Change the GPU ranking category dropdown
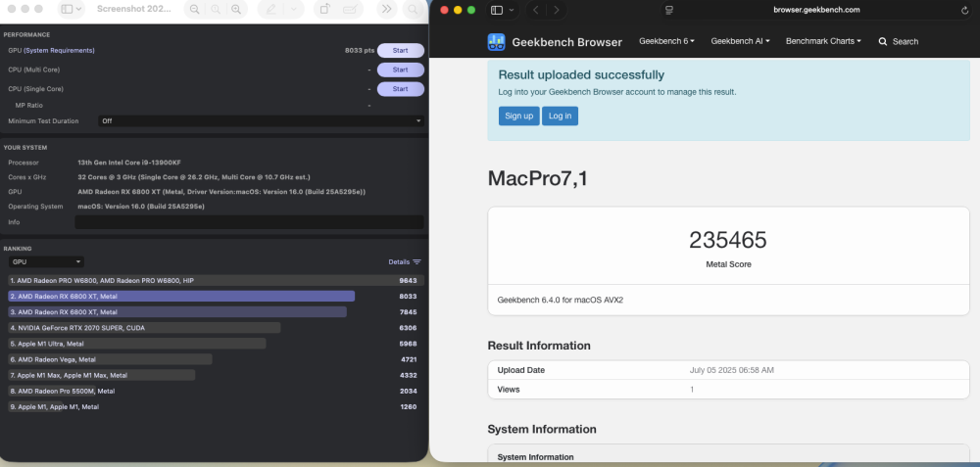Viewport: 980px width, 467px height. (x=46, y=262)
